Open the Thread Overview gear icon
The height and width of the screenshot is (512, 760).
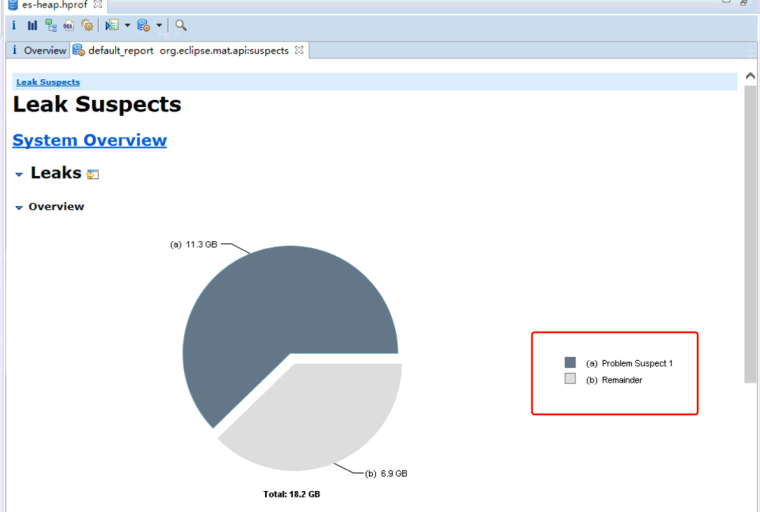[87, 25]
